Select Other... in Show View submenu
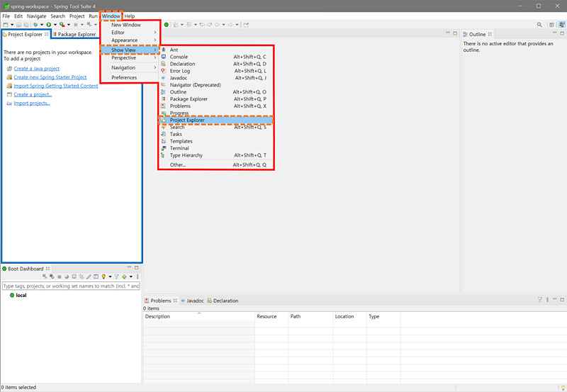567x392 pixels. (216, 164)
